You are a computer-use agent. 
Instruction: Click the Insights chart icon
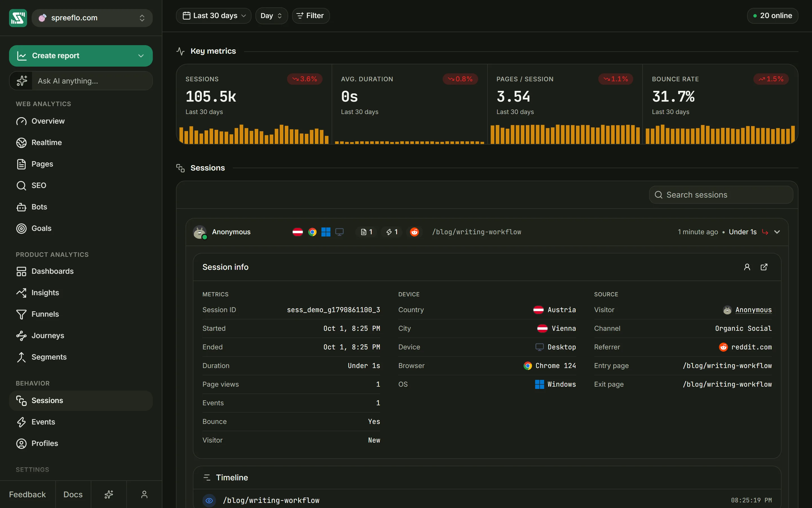pyautogui.click(x=21, y=293)
